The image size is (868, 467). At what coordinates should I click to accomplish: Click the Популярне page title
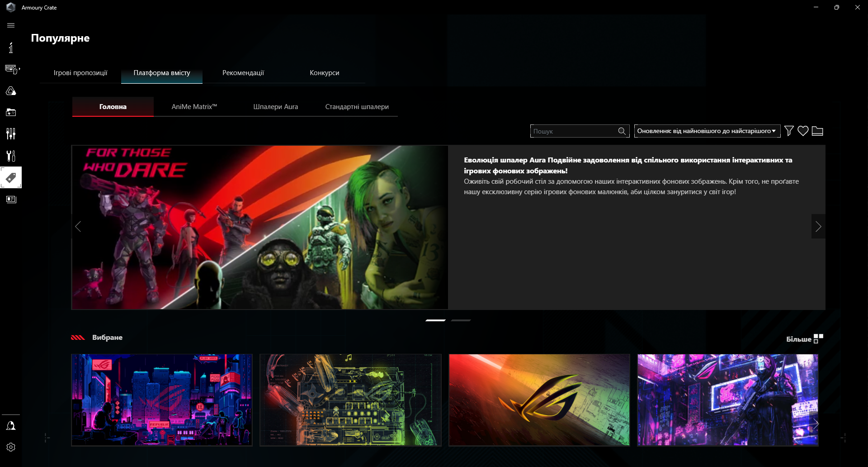tap(60, 38)
